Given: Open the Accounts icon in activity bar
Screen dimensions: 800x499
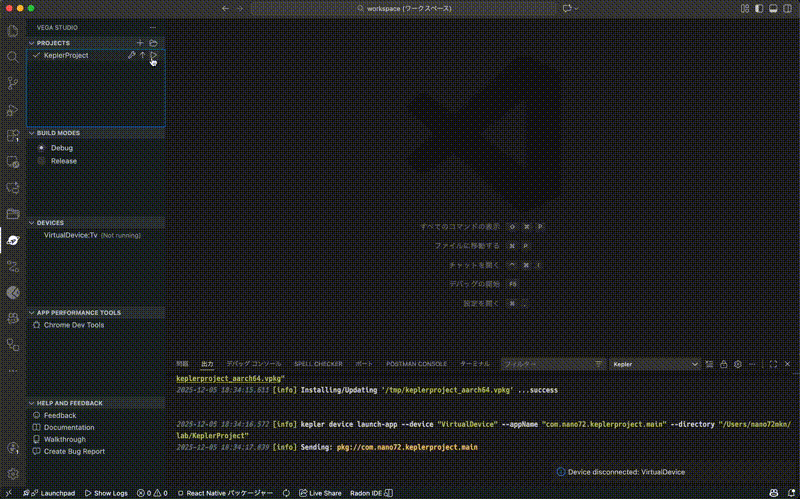Looking at the screenshot, I should point(13,448).
